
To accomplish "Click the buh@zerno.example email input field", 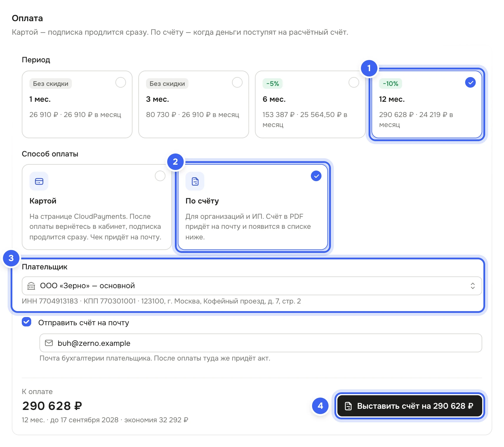I will [x=261, y=343].
